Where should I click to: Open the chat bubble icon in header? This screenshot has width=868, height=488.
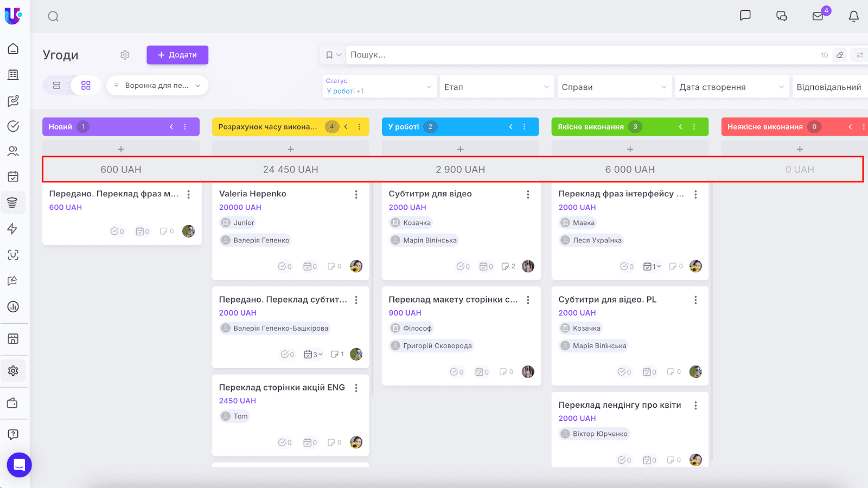(745, 16)
